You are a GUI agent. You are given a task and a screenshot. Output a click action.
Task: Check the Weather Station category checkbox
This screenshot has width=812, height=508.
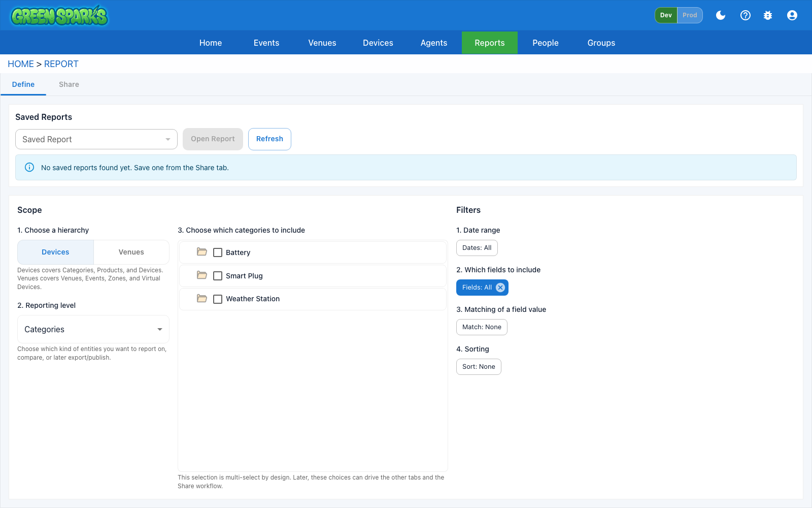[218, 299]
